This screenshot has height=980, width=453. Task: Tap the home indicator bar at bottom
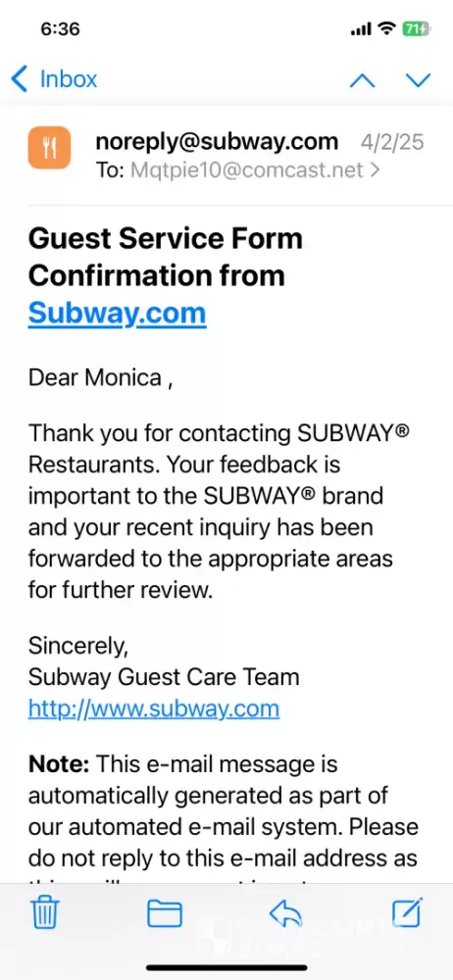[x=226, y=967]
